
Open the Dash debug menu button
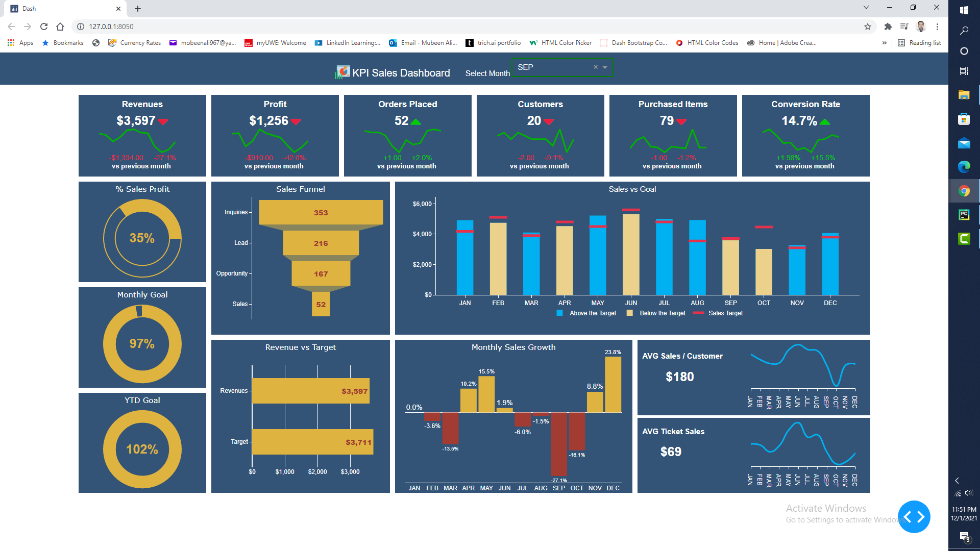[x=914, y=517]
